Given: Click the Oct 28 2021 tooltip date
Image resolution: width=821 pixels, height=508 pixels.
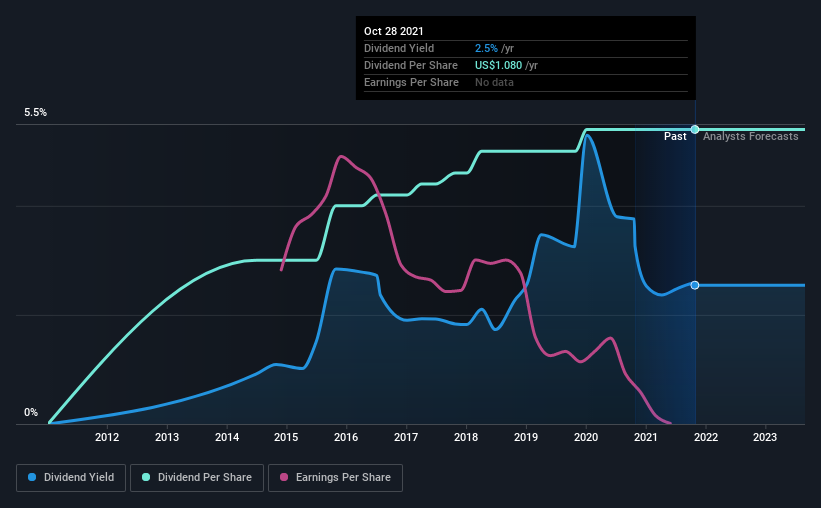Looking at the screenshot, I should pyautogui.click(x=394, y=31).
